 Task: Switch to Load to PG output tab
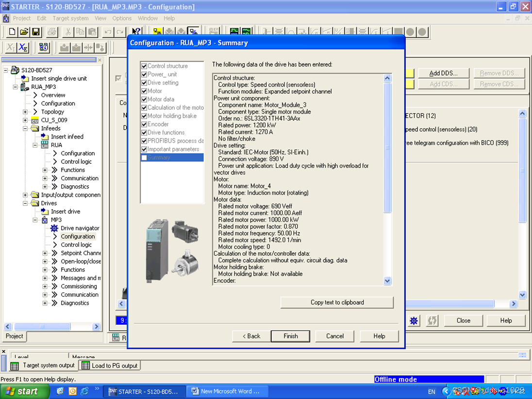110,365
